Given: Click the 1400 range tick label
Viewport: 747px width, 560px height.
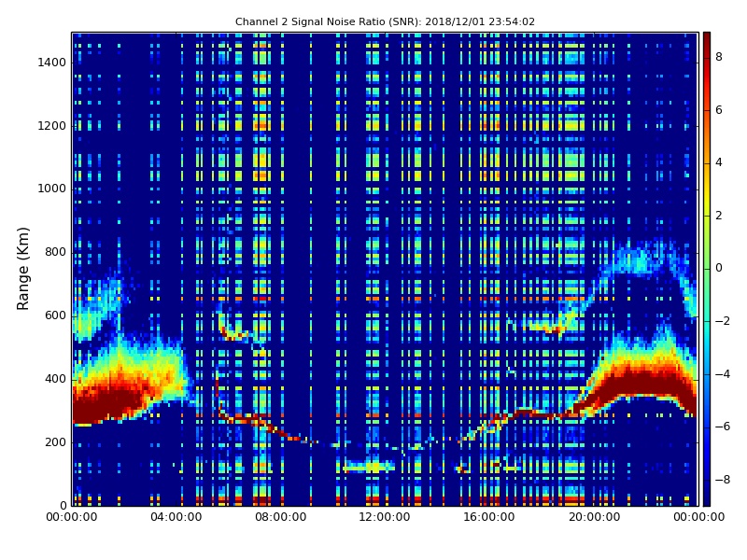Looking at the screenshot, I should (x=51, y=63).
